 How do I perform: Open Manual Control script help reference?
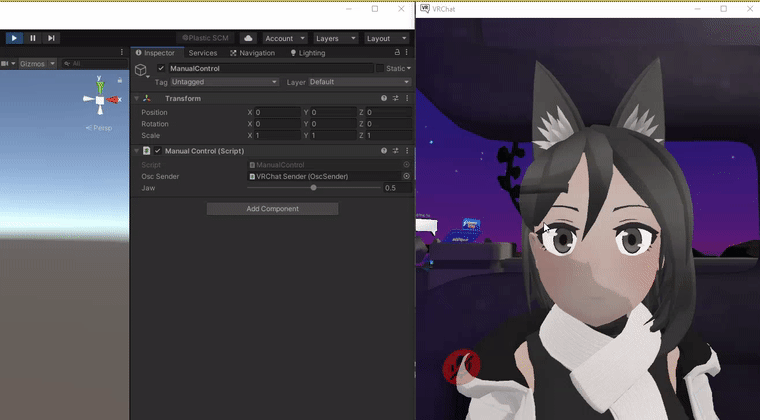(384, 151)
